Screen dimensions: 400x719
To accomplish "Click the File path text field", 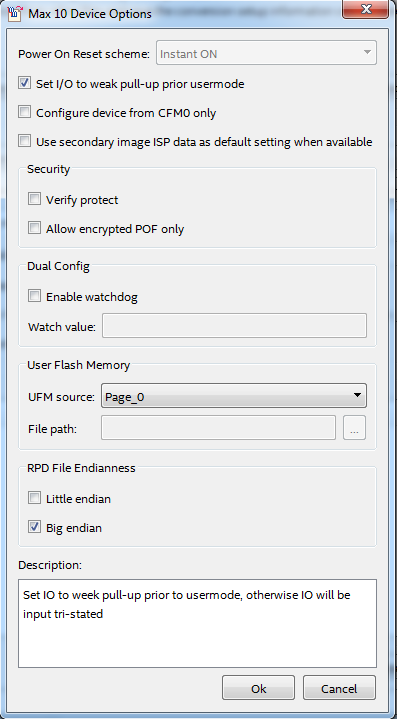I will point(218,428).
